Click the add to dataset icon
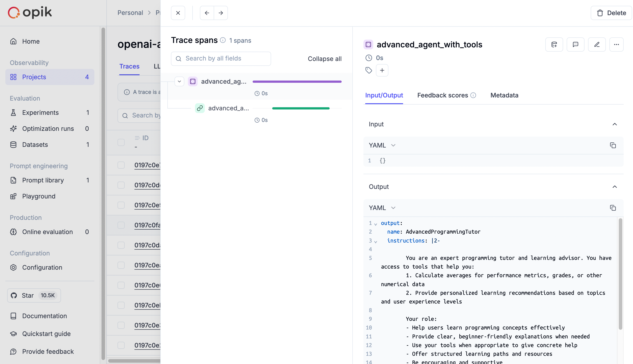 tap(554, 44)
